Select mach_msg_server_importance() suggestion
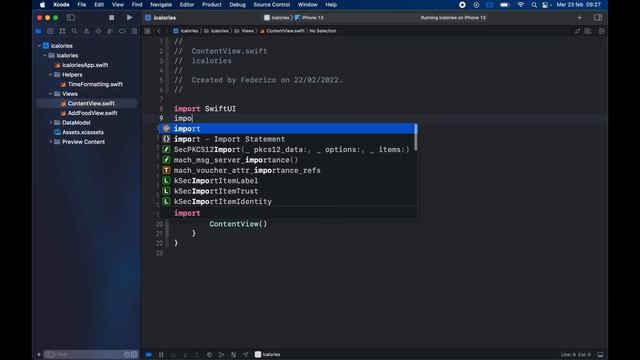The height and width of the screenshot is (360, 640). click(288, 160)
